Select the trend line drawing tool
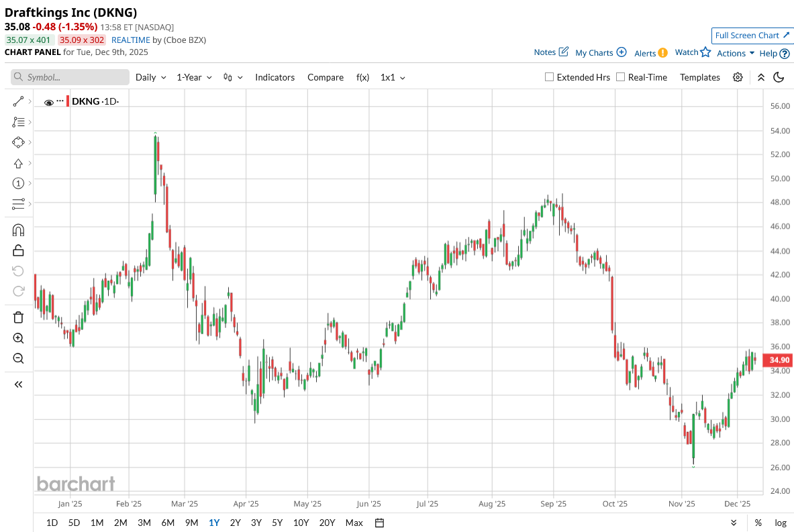The width and height of the screenshot is (794, 532). [18, 102]
